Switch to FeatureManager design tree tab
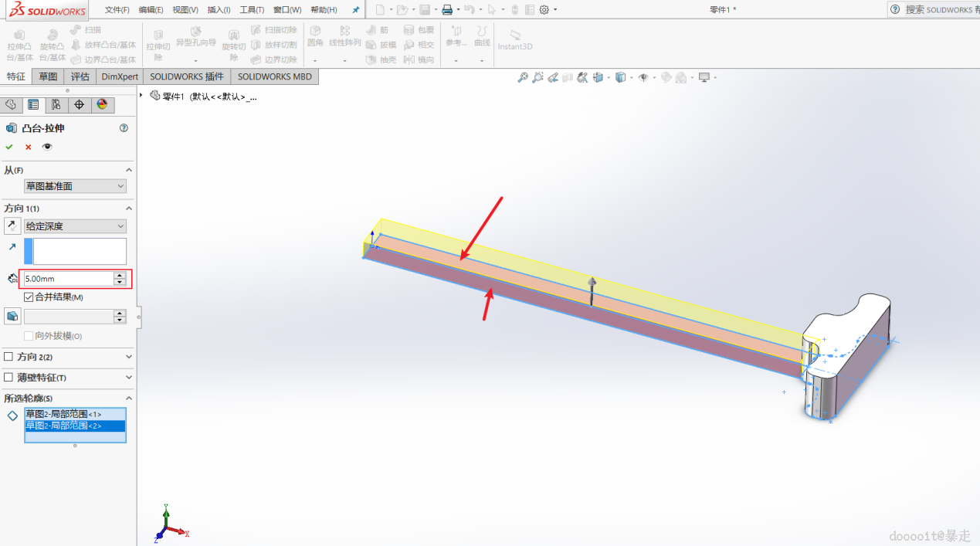Image resolution: width=980 pixels, height=546 pixels. tap(11, 105)
